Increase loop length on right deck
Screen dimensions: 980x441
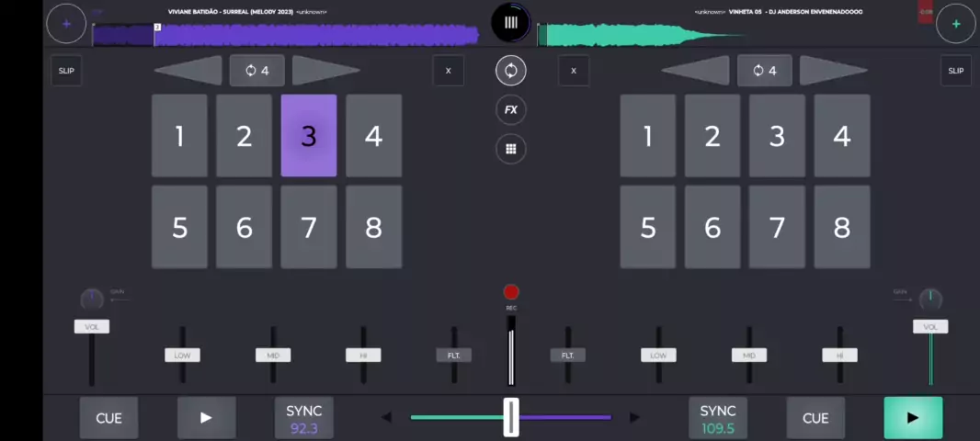(832, 71)
